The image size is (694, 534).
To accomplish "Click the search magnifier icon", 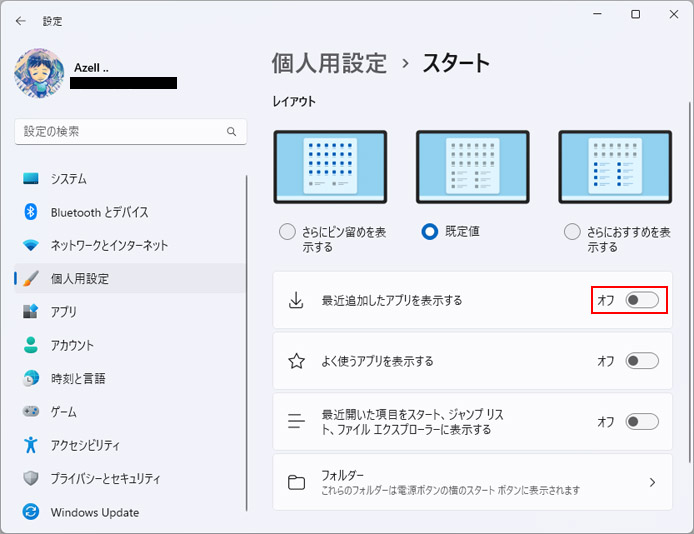I will tap(231, 131).
